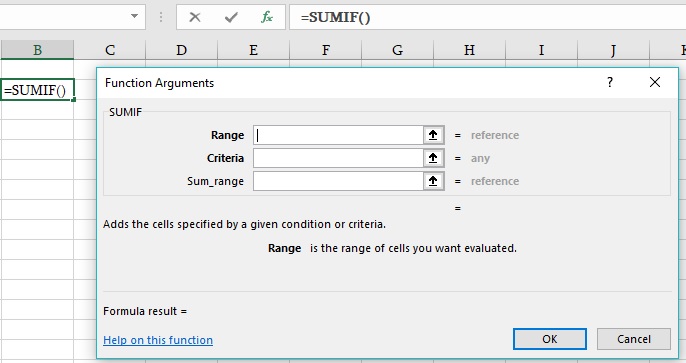Collapse dialog via Criteria field arrow icon
Viewport: 686px width, 363px height.
(433, 158)
